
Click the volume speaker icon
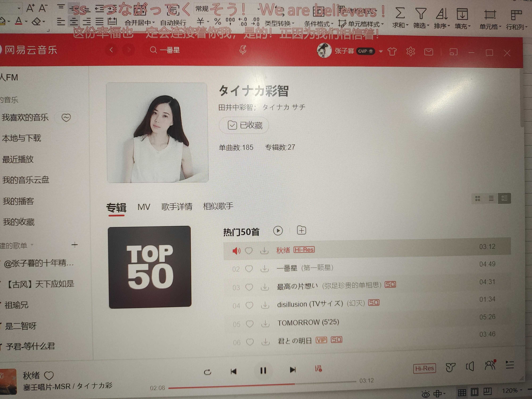pyautogui.click(x=470, y=367)
